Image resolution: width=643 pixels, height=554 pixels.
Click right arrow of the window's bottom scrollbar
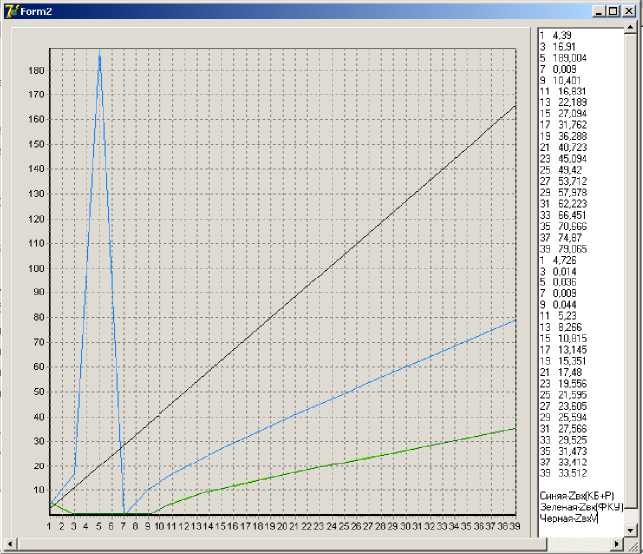(615, 543)
